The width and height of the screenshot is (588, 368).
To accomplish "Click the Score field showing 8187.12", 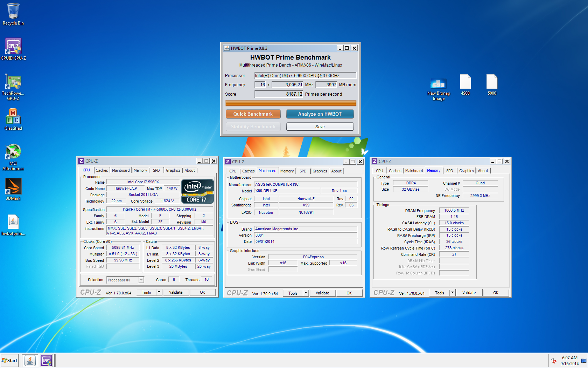I will (x=279, y=94).
